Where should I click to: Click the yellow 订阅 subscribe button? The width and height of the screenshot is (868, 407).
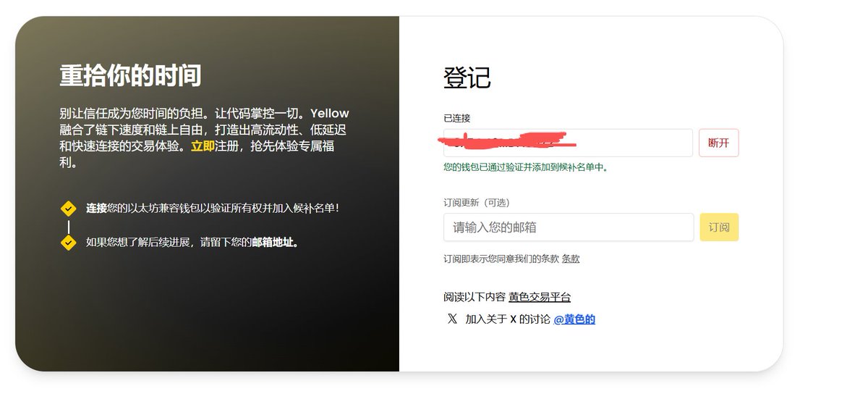pos(719,227)
